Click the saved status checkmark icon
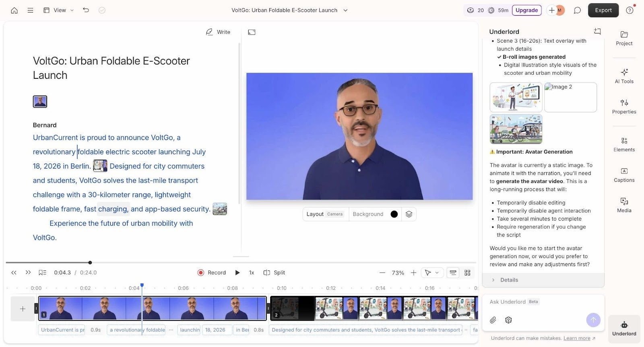 point(102,10)
